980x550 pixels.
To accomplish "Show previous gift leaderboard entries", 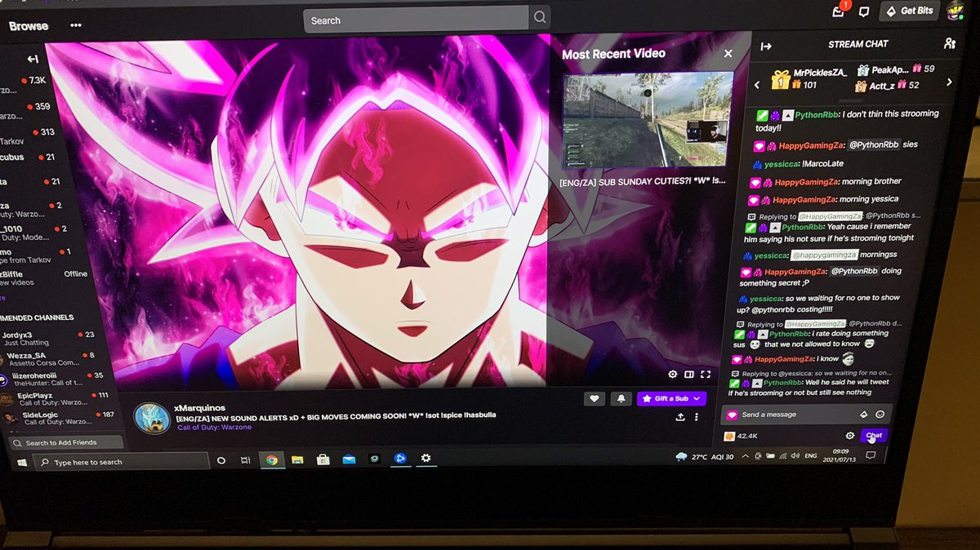I will 757,84.
